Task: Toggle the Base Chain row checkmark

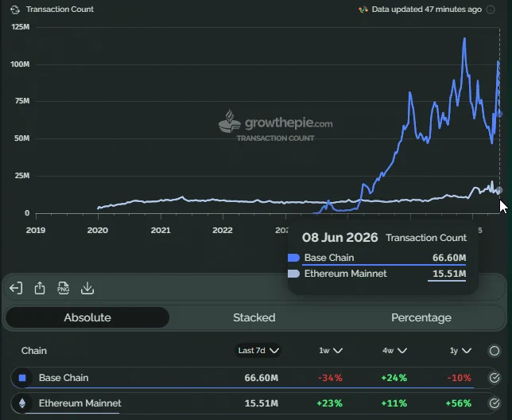Action: point(495,378)
